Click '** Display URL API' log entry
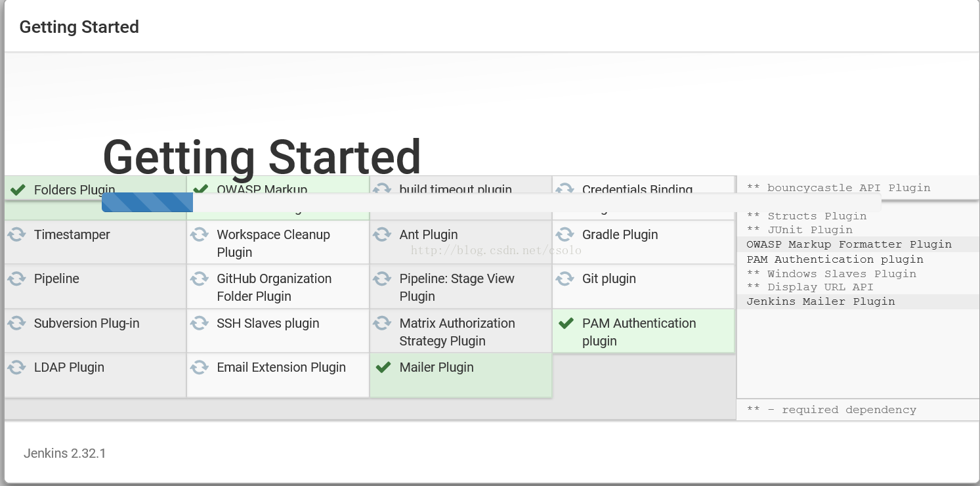 810,287
